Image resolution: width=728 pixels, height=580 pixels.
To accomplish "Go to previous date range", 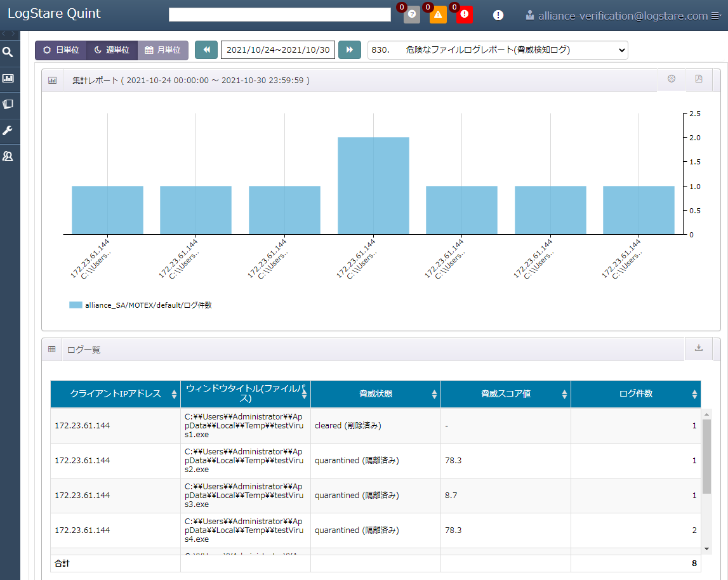I will (206, 50).
